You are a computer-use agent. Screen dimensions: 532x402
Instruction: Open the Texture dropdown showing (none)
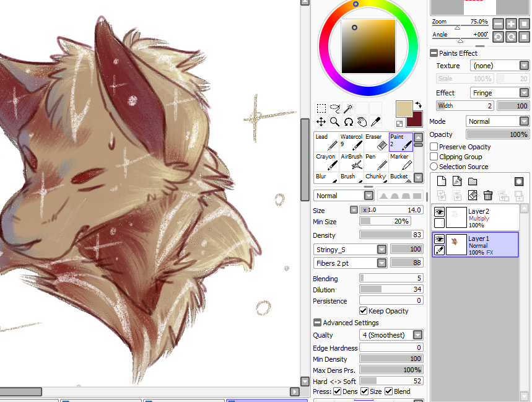pyautogui.click(x=499, y=66)
